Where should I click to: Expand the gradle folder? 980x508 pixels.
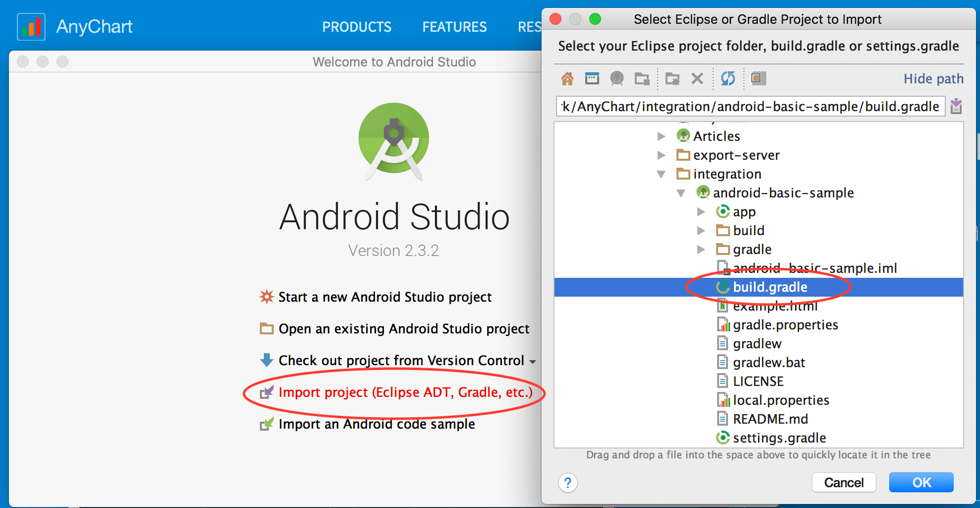tap(701, 249)
